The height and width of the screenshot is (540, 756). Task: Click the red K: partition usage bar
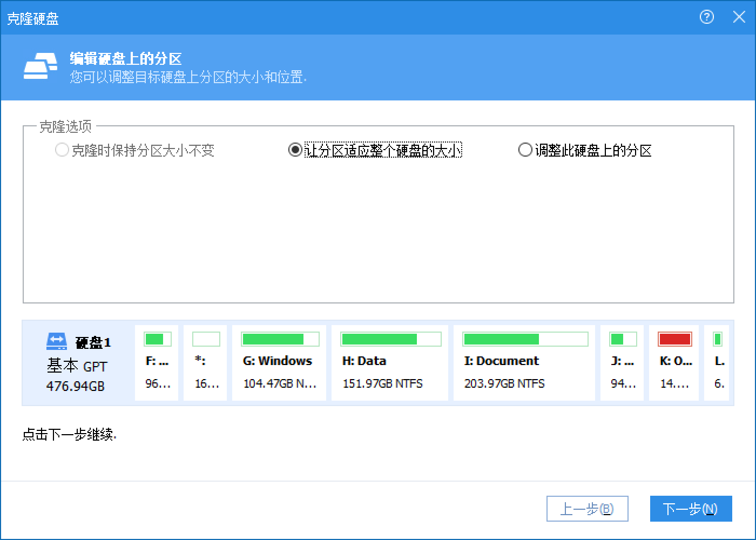point(675,339)
